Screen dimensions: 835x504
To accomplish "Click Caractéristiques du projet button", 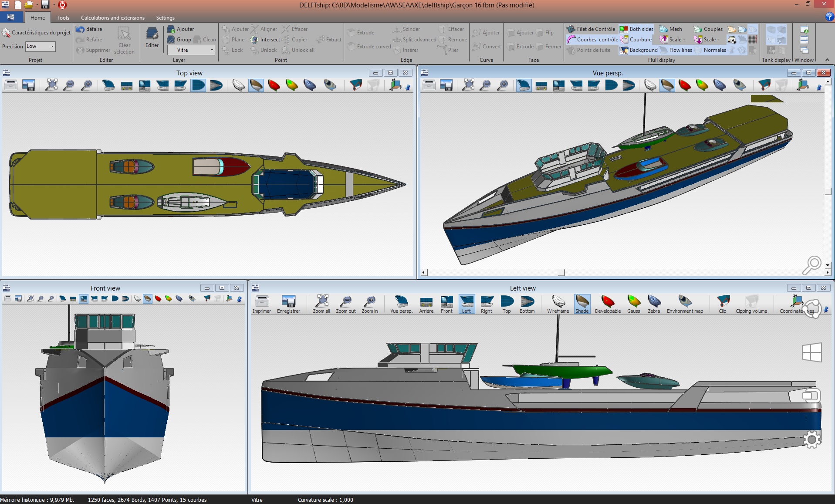I will coord(37,33).
